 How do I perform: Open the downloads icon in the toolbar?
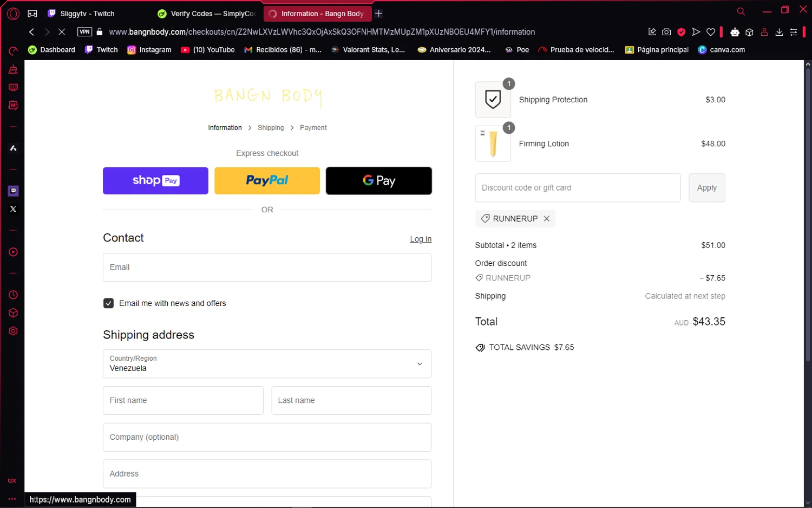[x=779, y=32]
